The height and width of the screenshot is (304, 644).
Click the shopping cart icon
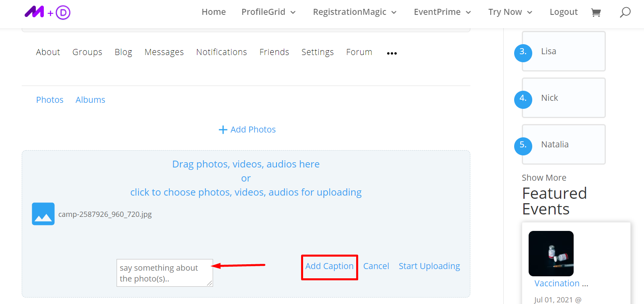(596, 12)
